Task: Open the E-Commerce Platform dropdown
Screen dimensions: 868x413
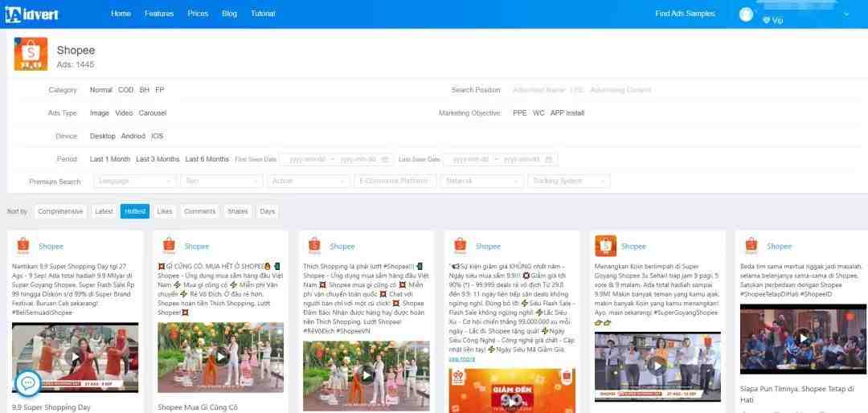Action: coord(395,181)
